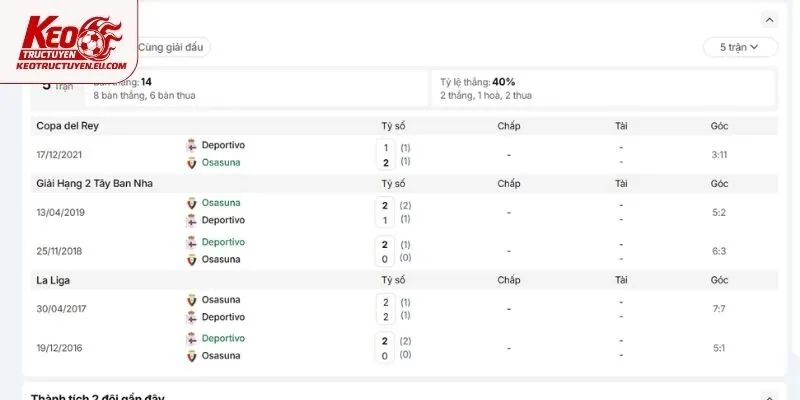Click Osasuna crest in 13/04/2019 match

point(191,203)
